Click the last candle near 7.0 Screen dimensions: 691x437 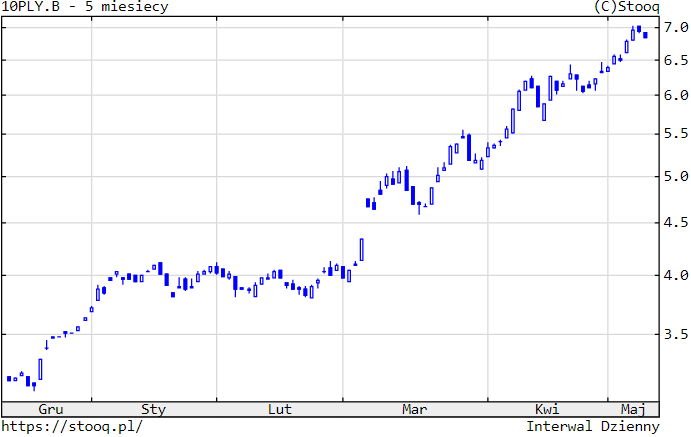click(x=646, y=35)
